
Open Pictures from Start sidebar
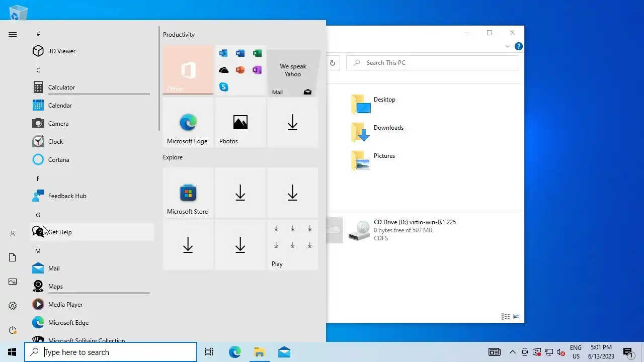point(13,282)
